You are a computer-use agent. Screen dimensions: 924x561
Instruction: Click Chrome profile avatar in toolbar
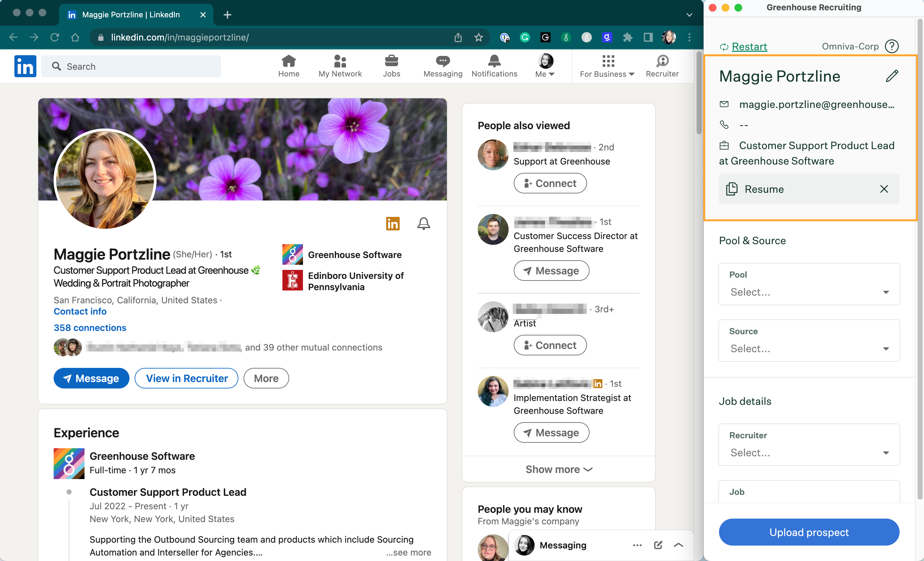click(669, 37)
